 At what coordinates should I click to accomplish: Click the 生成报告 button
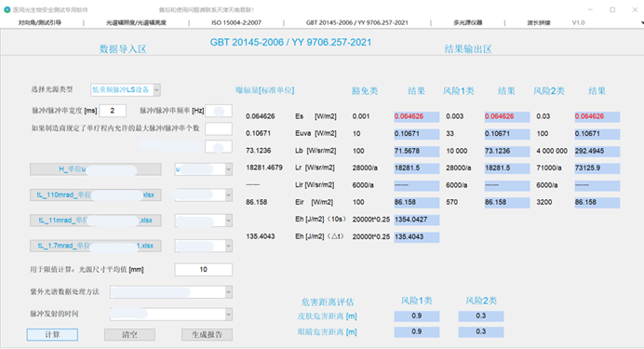point(207,335)
